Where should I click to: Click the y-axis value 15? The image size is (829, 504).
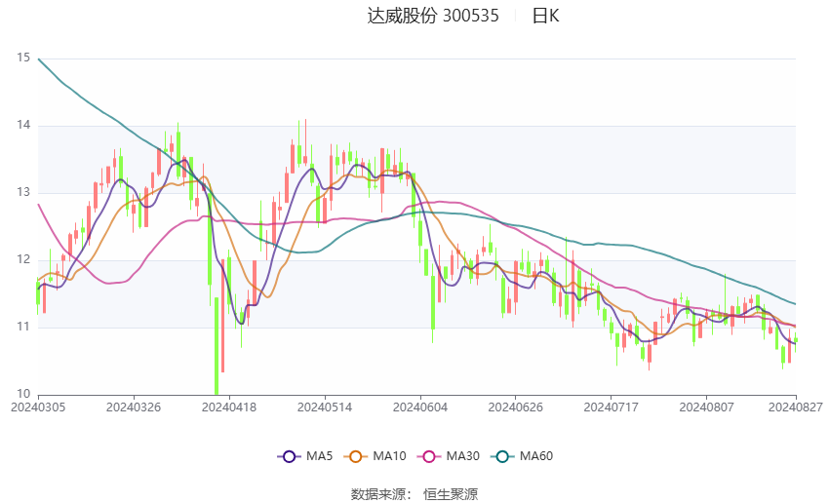pyautogui.click(x=23, y=58)
